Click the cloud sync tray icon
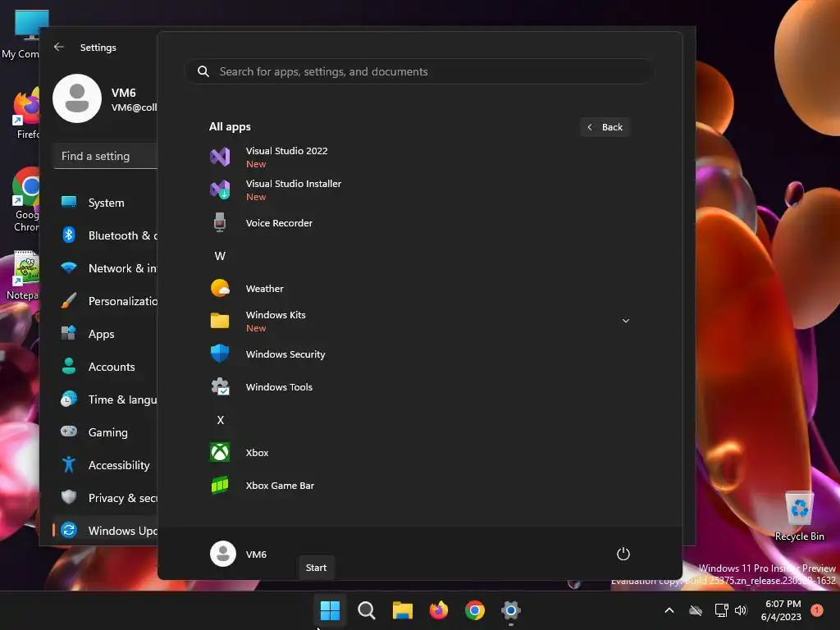Viewport: 840px width, 630px height. [x=696, y=610]
